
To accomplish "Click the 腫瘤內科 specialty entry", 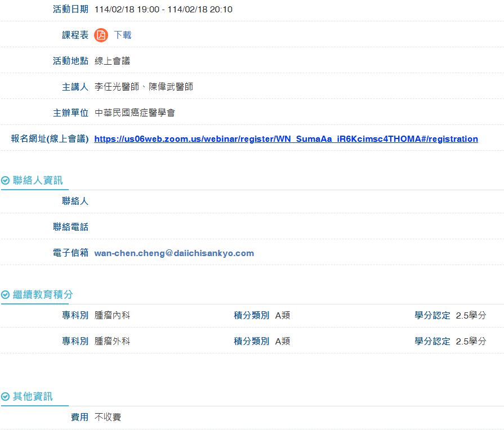I will click(112, 315).
